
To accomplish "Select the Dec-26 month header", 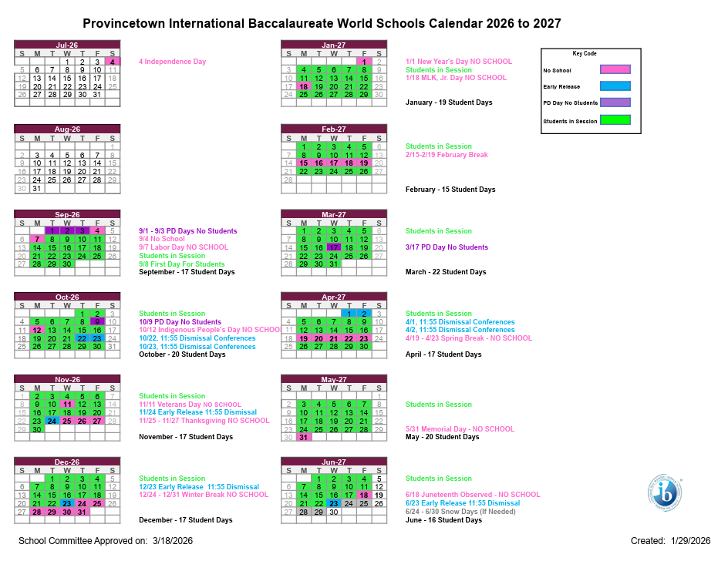I will pyautogui.click(x=67, y=462).
